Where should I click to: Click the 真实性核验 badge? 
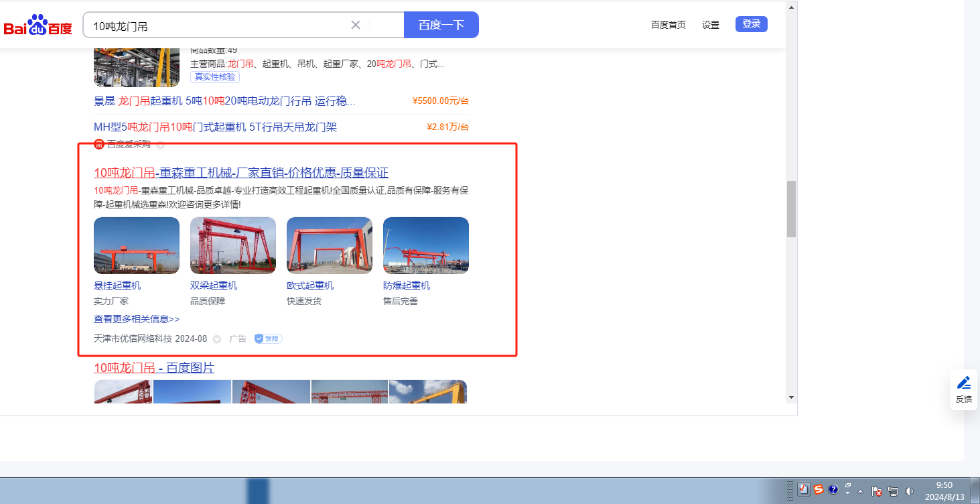(215, 77)
